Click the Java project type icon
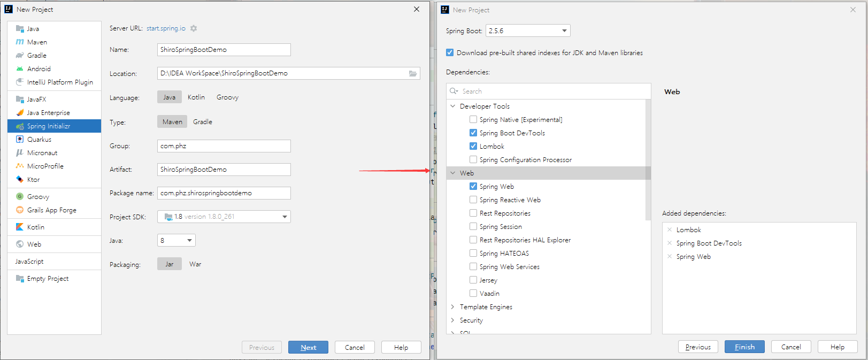This screenshot has height=360, width=868. point(20,29)
